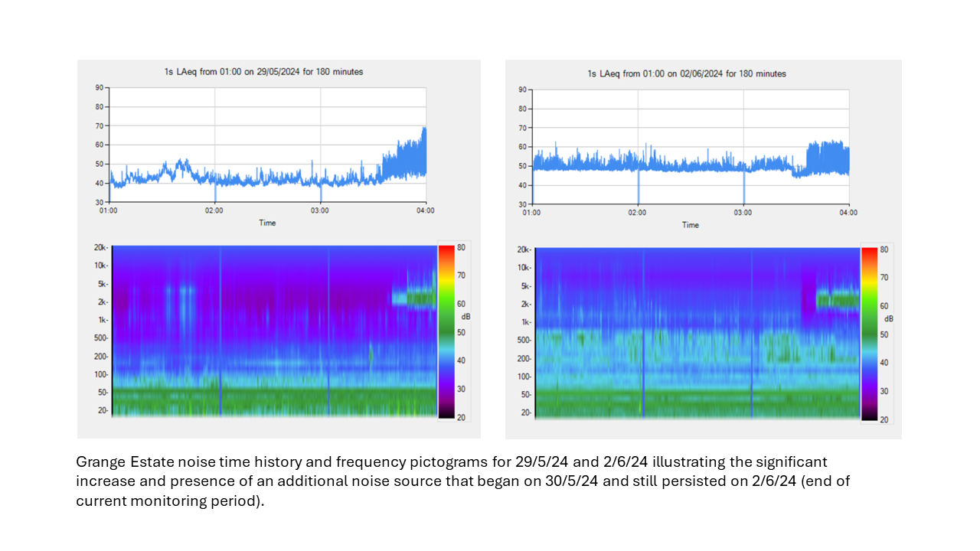Click the 02/06/2024 chart title
The image size is (980, 551).
(x=687, y=74)
